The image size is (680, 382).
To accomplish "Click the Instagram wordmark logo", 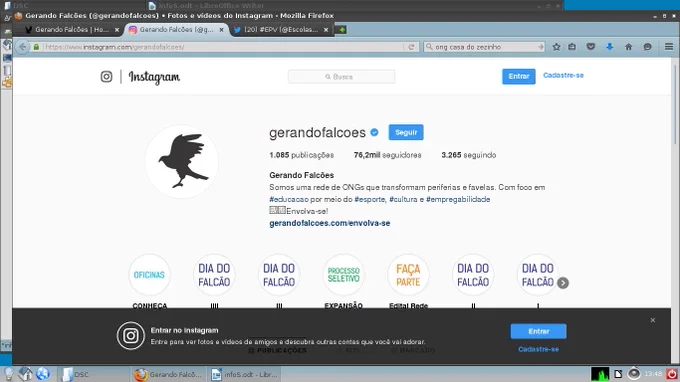I will pyautogui.click(x=154, y=77).
